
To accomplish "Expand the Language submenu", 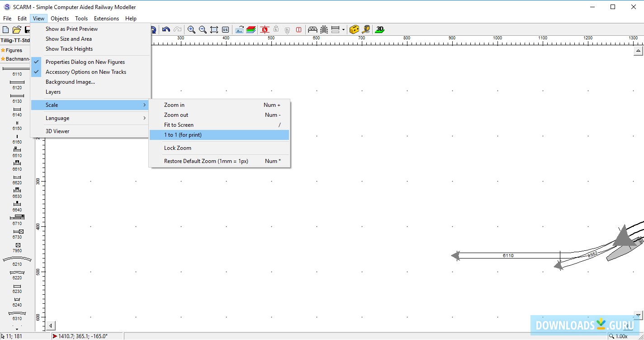I will (x=90, y=118).
